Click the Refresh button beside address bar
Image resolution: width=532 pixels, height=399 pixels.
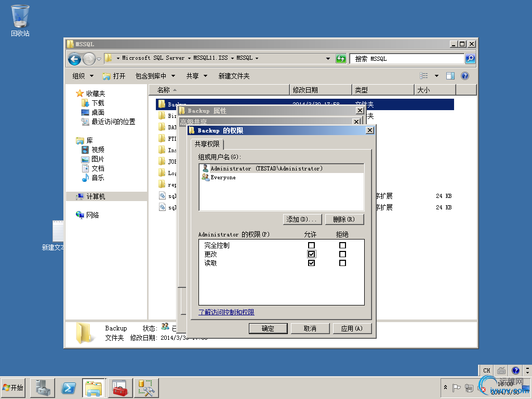(341, 59)
